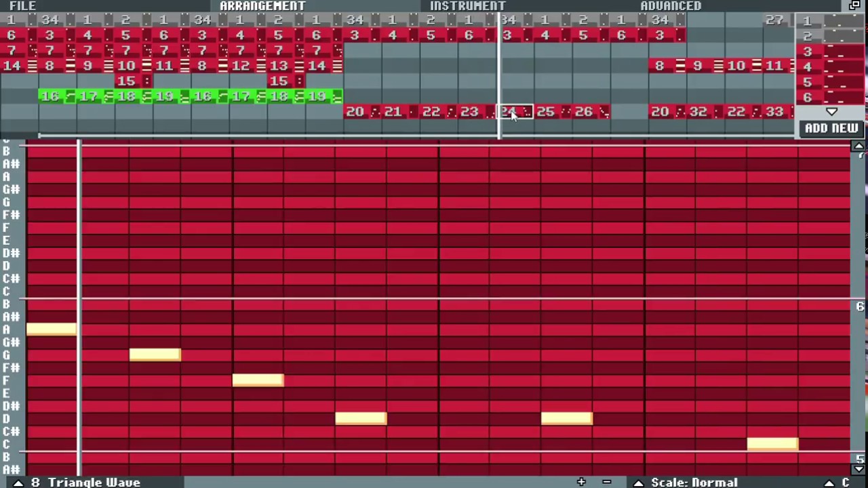Switch to the ARRANGEMENT tab
Viewport: 868px width, 488px height.
tap(262, 5)
